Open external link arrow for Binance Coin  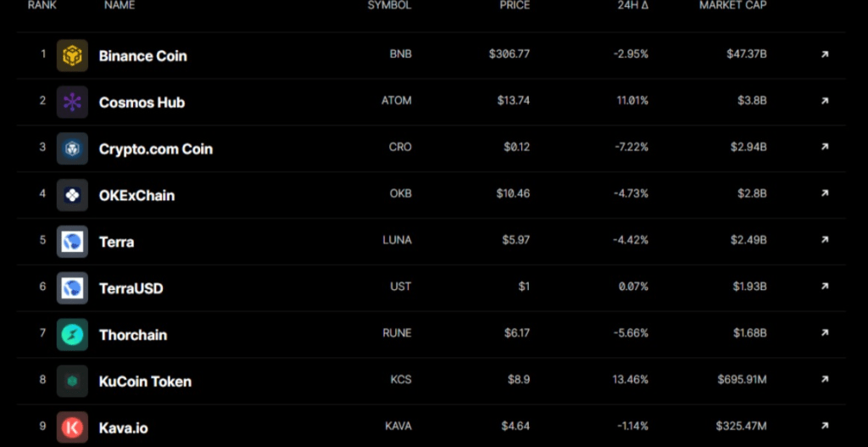825,54
